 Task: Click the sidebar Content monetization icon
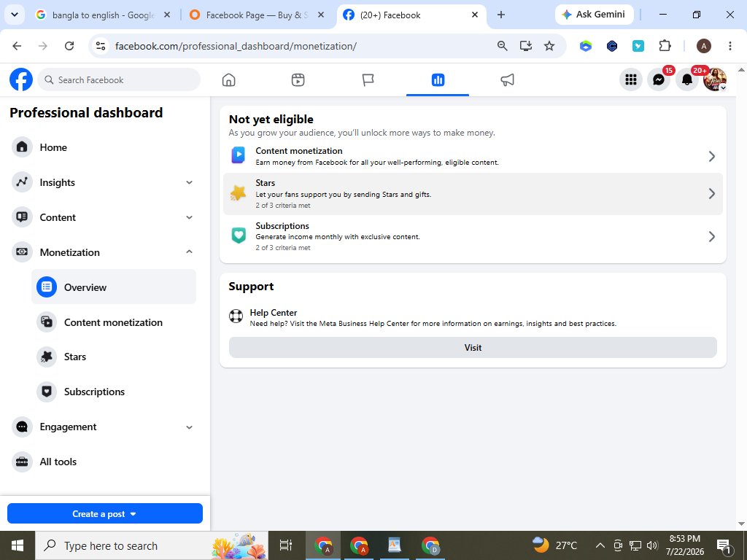[x=47, y=322]
